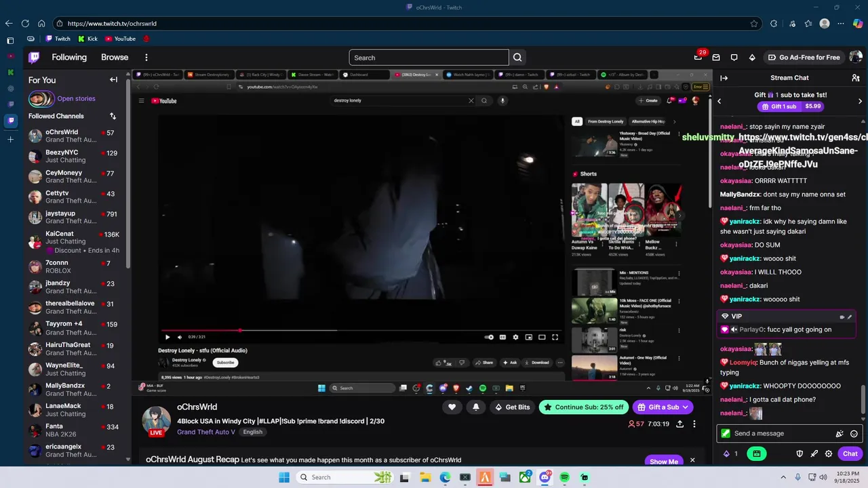
Task: Click the Twitch logo home icon
Action: tap(34, 58)
